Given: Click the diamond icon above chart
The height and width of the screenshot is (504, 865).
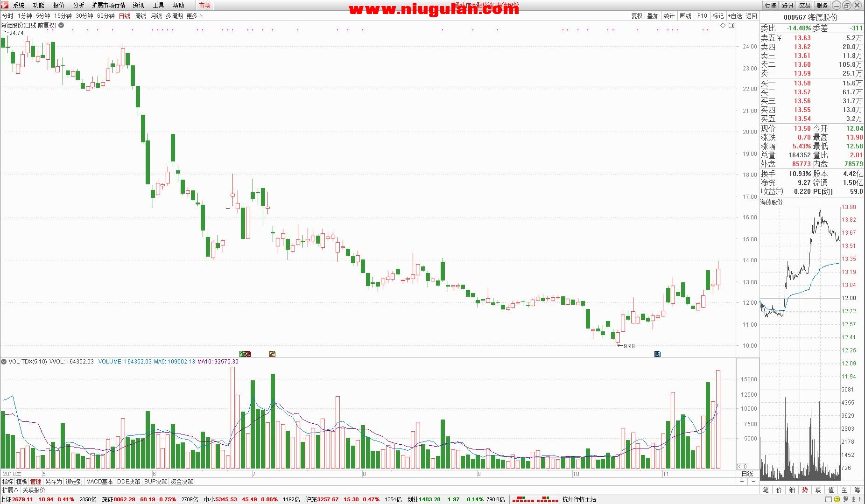Looking at the screenshot, I should 723,26.
